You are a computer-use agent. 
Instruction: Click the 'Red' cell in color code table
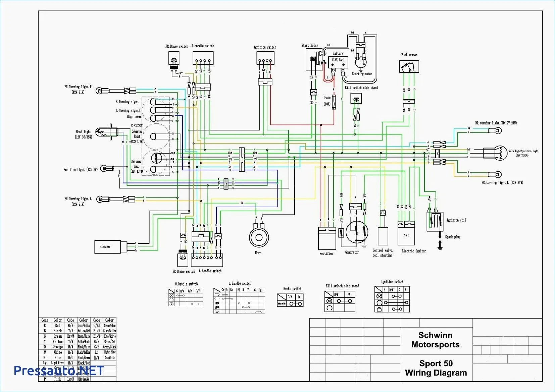point(58,325)
